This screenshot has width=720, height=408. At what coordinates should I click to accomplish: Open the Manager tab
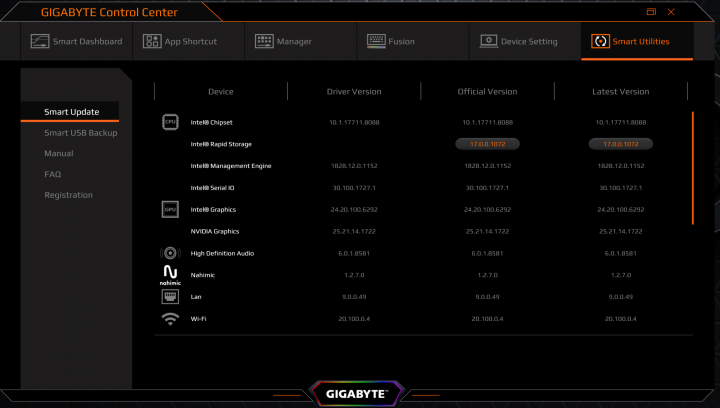pos(300,41)
